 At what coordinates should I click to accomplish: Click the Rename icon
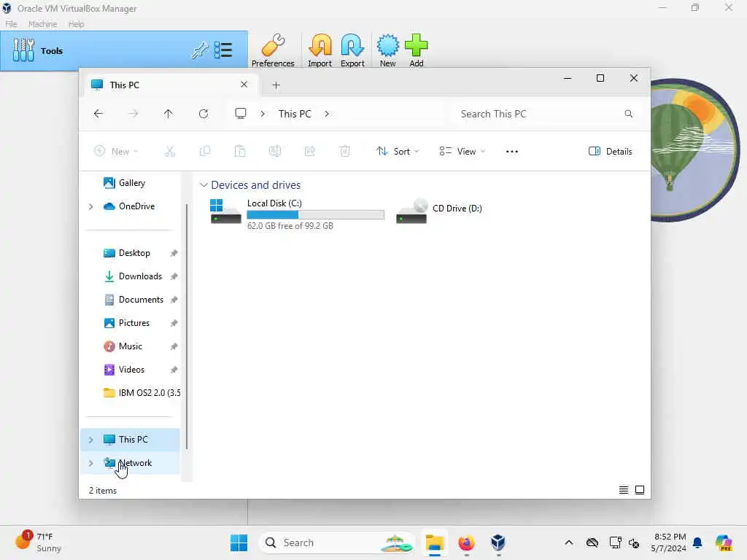tap(275, 152)
